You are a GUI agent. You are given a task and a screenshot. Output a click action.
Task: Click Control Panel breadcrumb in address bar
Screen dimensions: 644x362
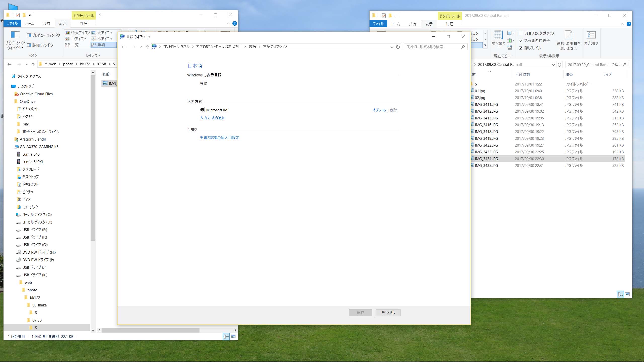point(176,47)
